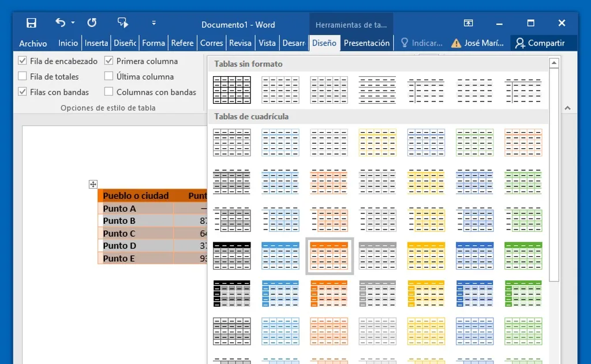The image size is (591, 364).
Task: Click the Compartir button
Action: coord(543,43)
